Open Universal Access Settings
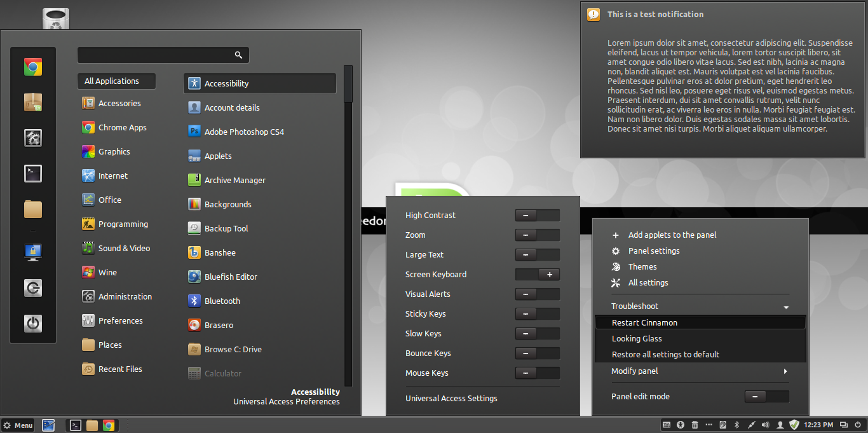The height and width of the screenshot is (433, 868). (451, 398)
